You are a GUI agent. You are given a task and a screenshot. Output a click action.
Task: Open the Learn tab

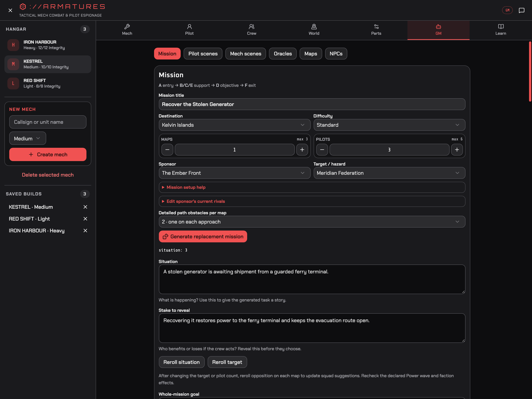coord(501,30)
